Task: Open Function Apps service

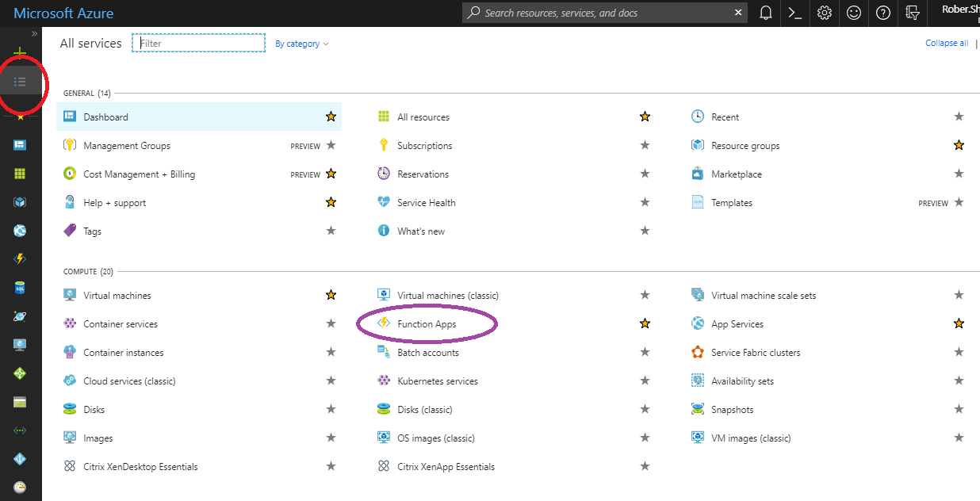Action: click(x=427, y=324)
